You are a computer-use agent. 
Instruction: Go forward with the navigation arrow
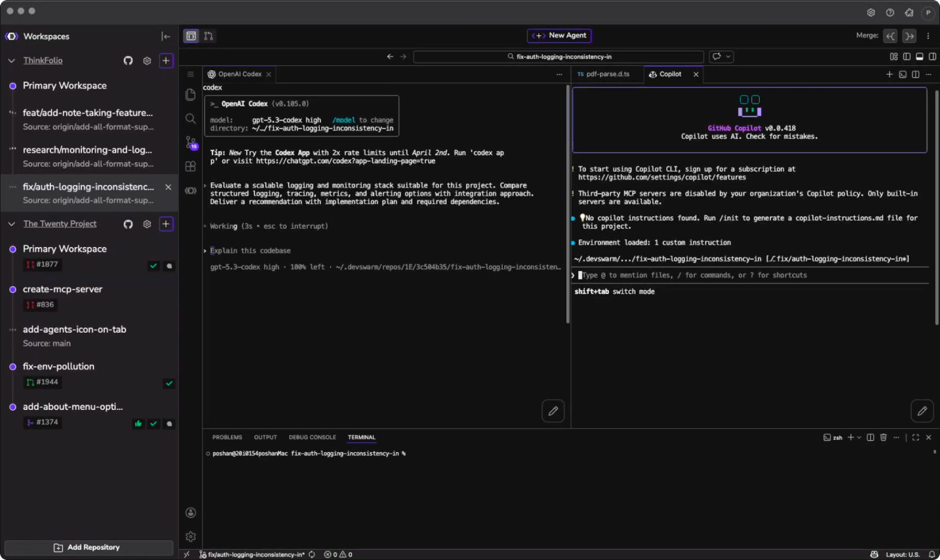(x=403, y=57)
